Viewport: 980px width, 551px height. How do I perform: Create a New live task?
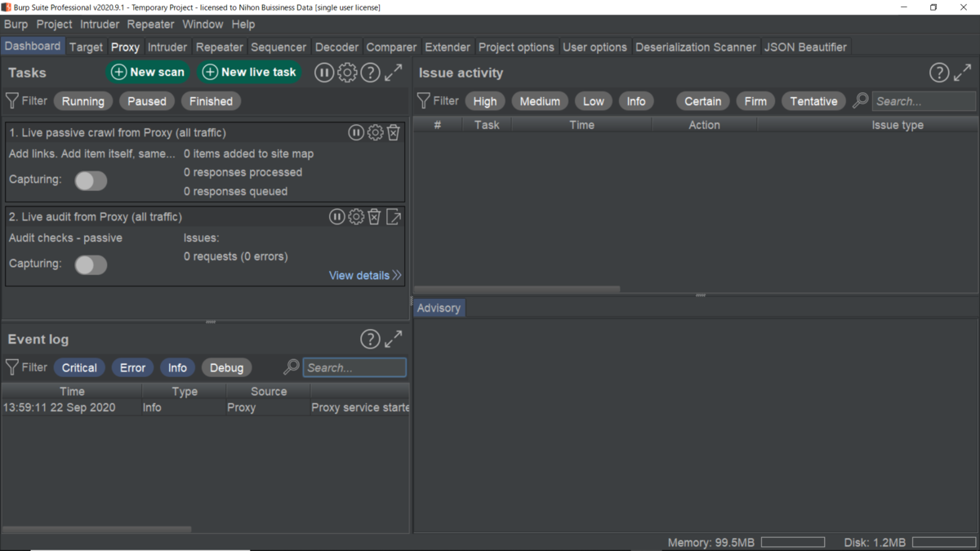[x=250, y=72]
